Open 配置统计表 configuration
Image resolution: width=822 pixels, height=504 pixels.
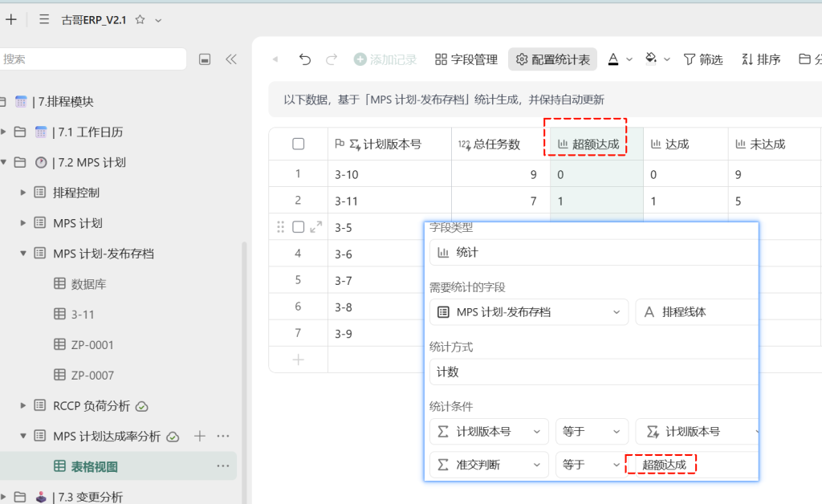click(552, 59)
